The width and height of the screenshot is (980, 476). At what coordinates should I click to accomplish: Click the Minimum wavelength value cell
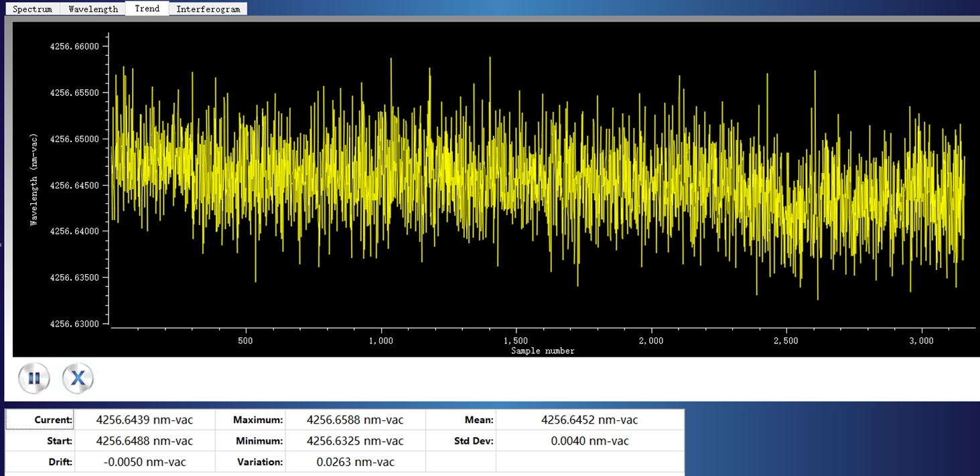click(x=355, y=441)
